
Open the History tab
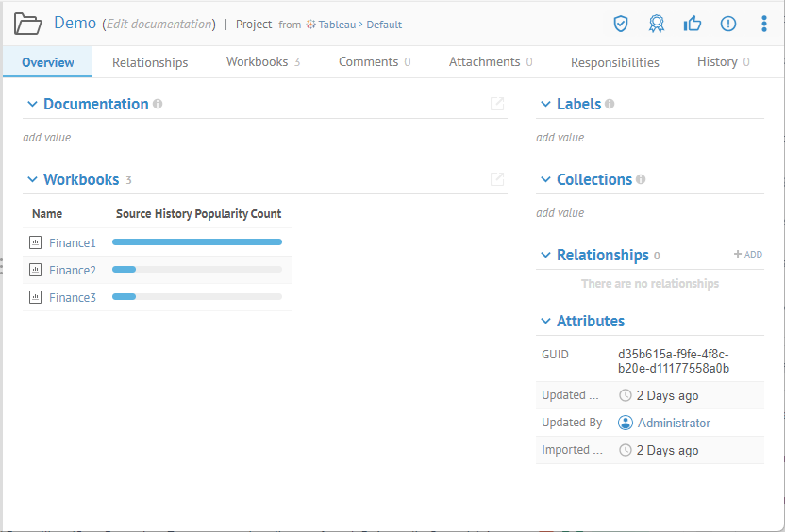[x=717, y=62]
